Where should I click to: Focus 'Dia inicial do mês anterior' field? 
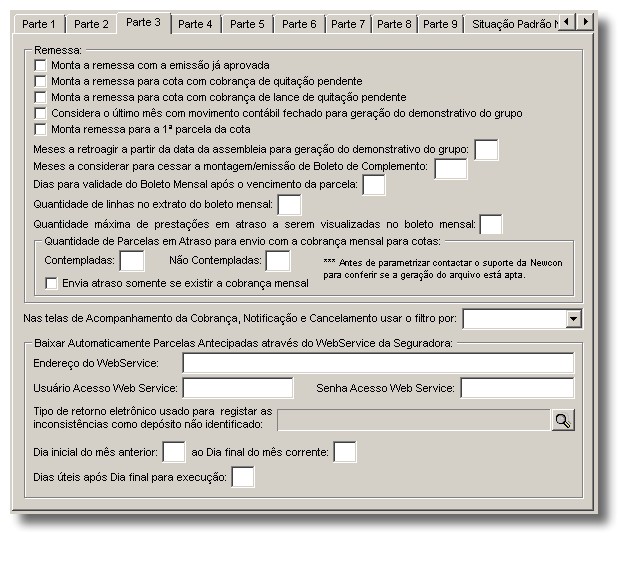point(174,452)
